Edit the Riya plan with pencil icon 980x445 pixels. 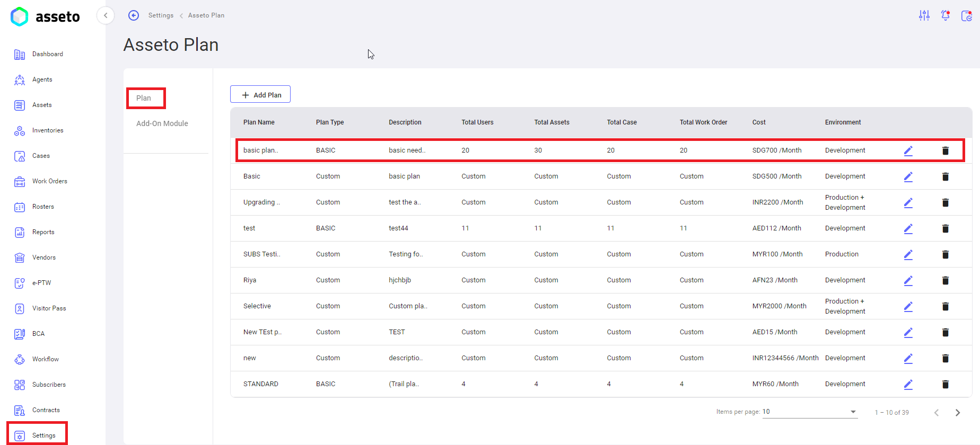pos(908,280)
